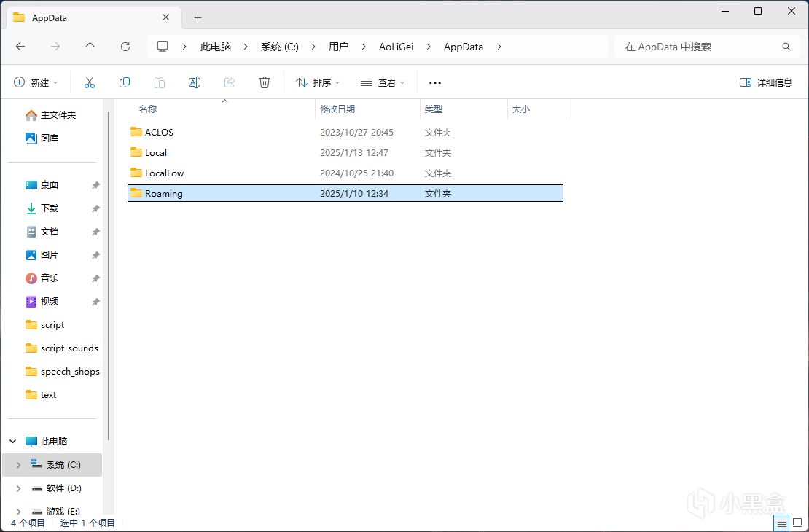Screen dimensions: 809x532
Task: Select 软件 (D:) drive in navigation pane
Action: pos(52,488)
